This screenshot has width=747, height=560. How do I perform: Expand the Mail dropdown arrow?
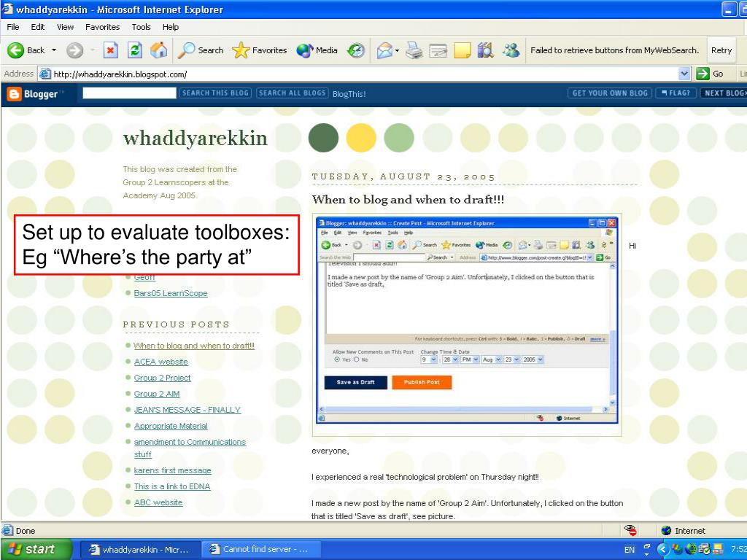[x=397, y=50]
